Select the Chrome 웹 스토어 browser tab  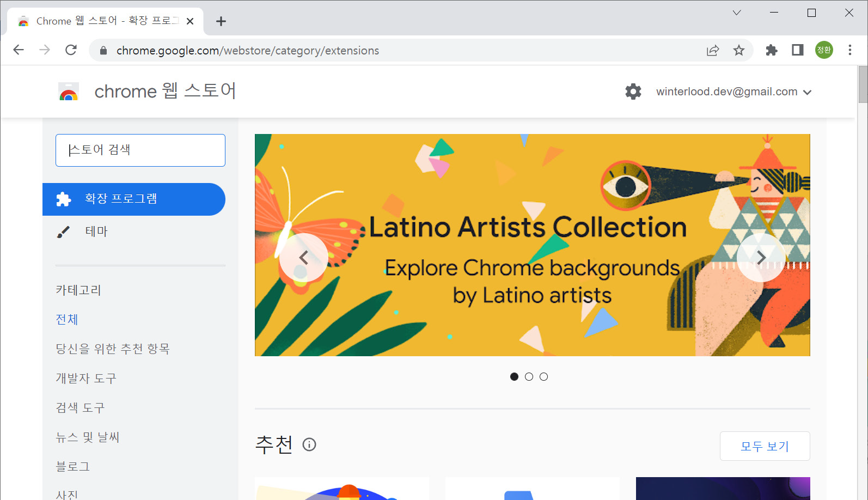[x=106, y=21]
